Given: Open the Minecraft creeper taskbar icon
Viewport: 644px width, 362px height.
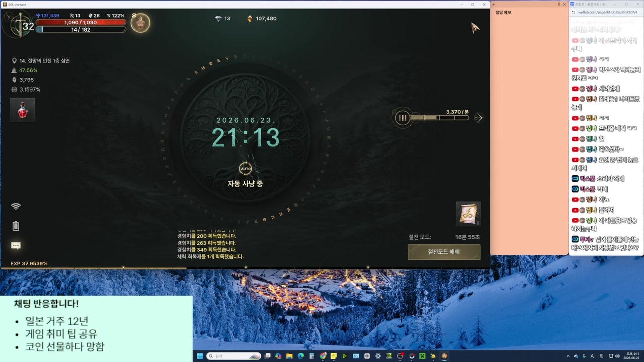Looking at the screenshot, I should [422, 356].
